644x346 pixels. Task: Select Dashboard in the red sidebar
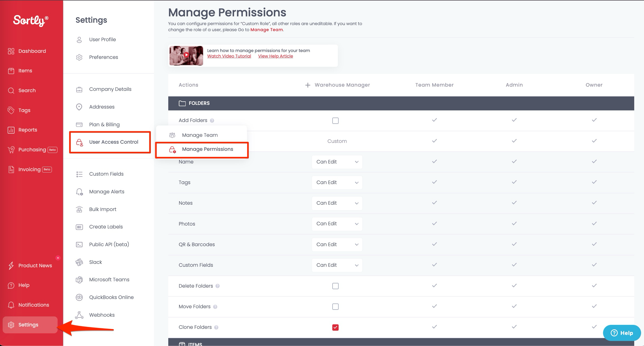coord(32,51)
